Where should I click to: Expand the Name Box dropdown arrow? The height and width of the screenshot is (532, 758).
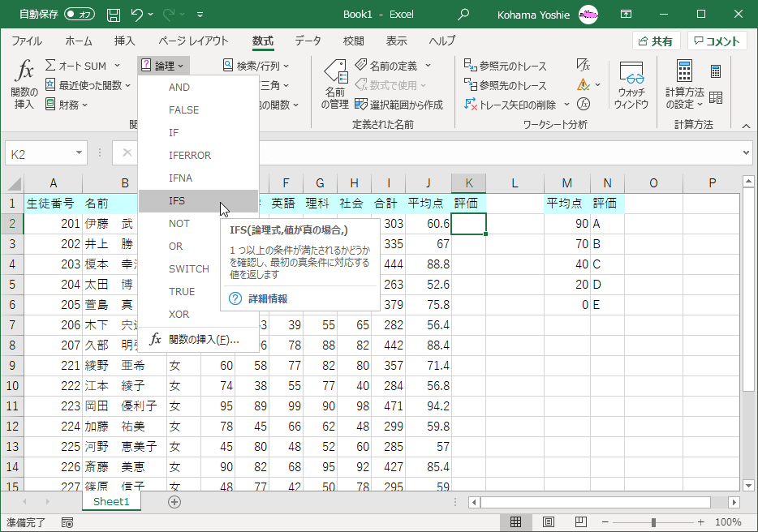[79, 153]
